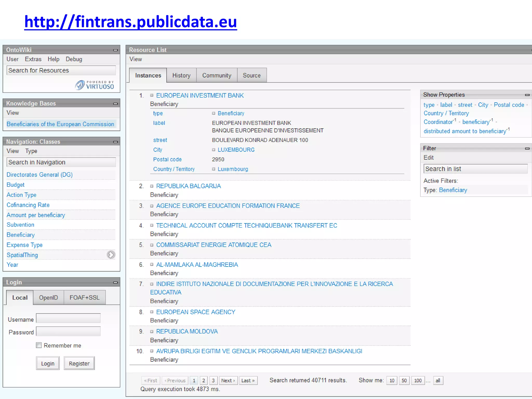Open Resource List View menu

click(x=136, y=59)
